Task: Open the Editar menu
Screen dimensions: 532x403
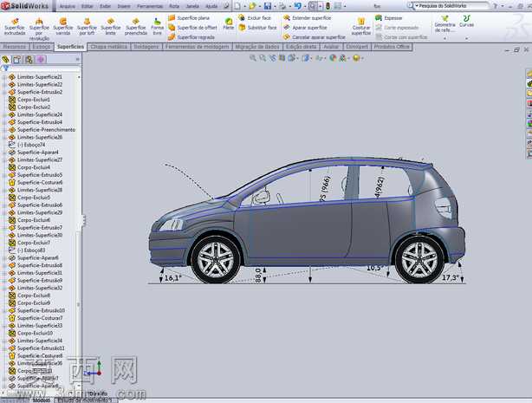Action: 88,6
